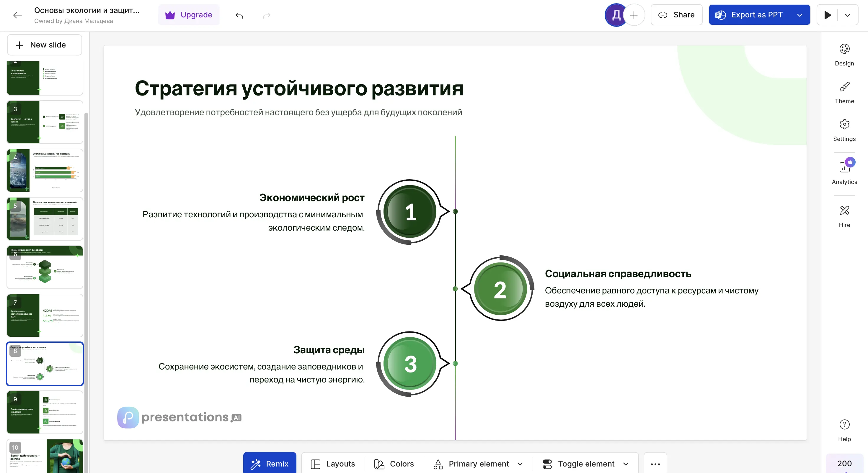
Task: Select slide 4 thumbnail about 2024
Action: tap(44, 170)
